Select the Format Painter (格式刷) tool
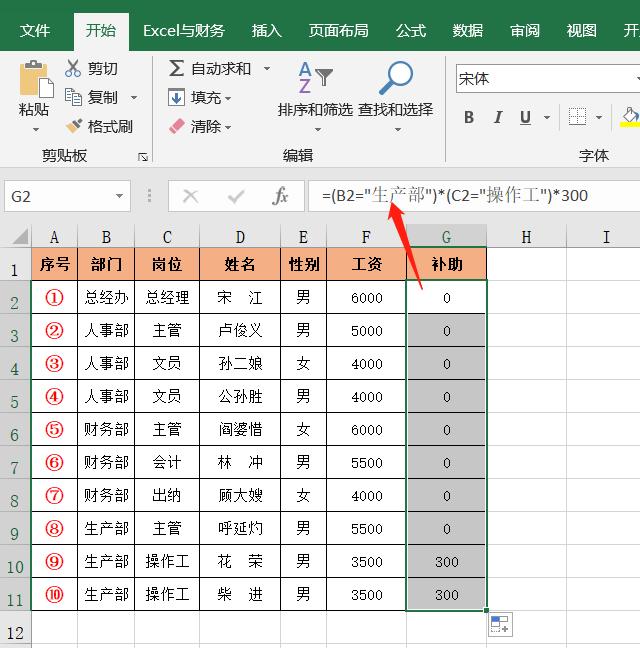The height and width of the screenshot is (648, 640). coord(73,126)
